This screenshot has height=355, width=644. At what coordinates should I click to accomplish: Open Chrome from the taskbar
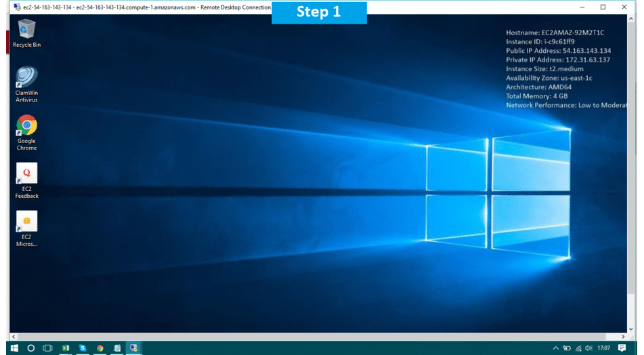tap(100, 348)
